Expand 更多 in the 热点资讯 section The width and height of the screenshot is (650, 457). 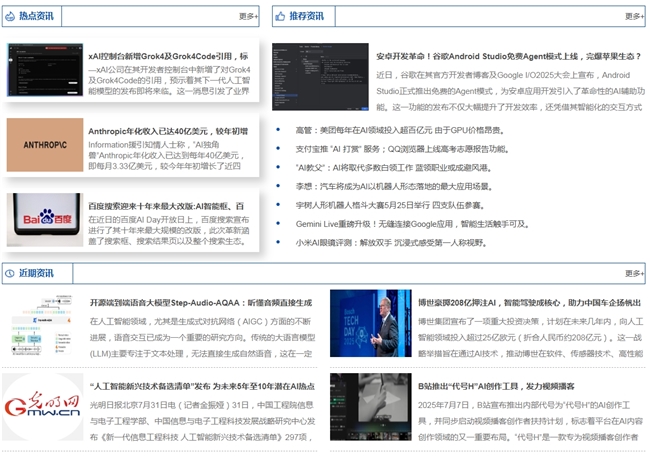point(249,16)
